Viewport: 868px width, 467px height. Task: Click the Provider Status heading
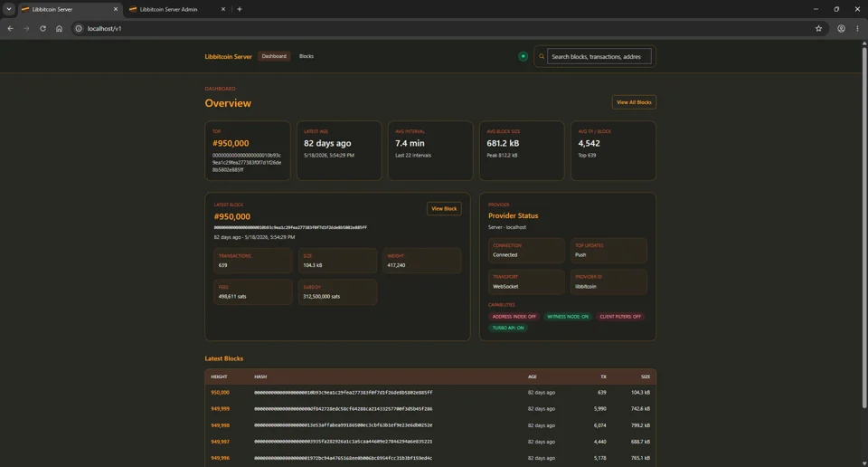(x=514, y=215)
